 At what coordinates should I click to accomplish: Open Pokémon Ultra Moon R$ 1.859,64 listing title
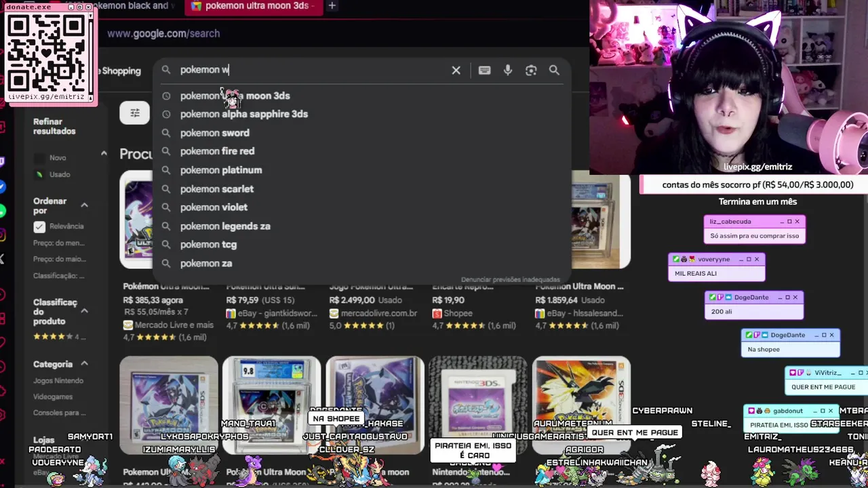tap(580, 287)
